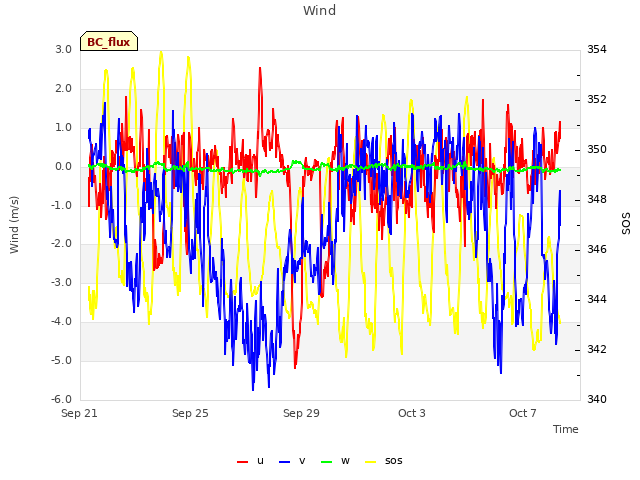The width and height of the screenshot is (640, 480).
Task: Click the 346 right axis tick label
Action: coord(597,249)
